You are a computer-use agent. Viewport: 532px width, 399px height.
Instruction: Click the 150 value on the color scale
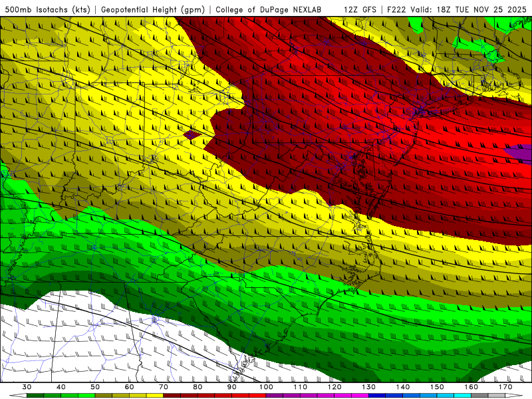[437, 387]
